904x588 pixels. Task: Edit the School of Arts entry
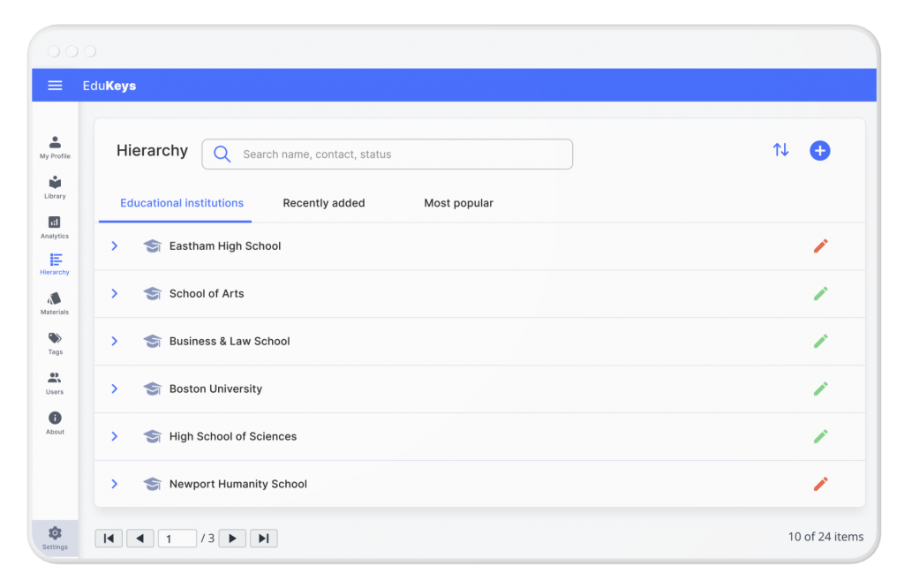[x=820, y=293]
